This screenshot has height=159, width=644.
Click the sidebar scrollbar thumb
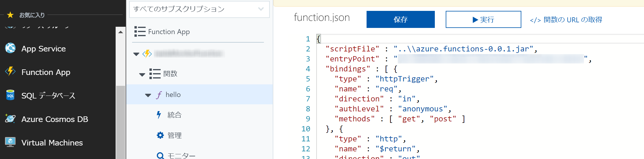coord(121,122)
